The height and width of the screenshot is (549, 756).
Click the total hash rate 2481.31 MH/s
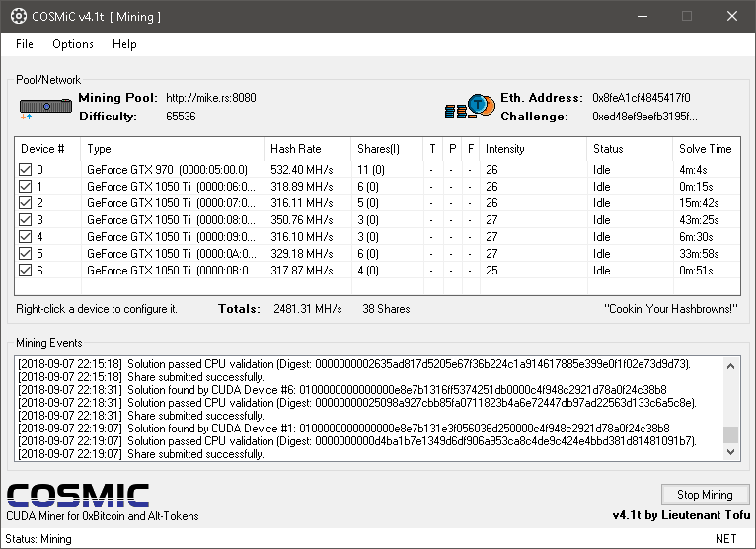[308, 309]
